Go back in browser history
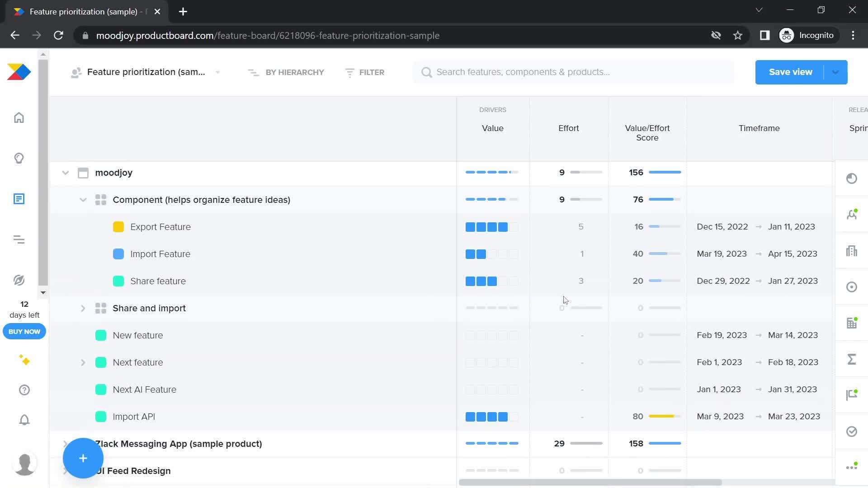Image resolution: width=868 pixels, height=488 pixels. [x=15, y=35]
